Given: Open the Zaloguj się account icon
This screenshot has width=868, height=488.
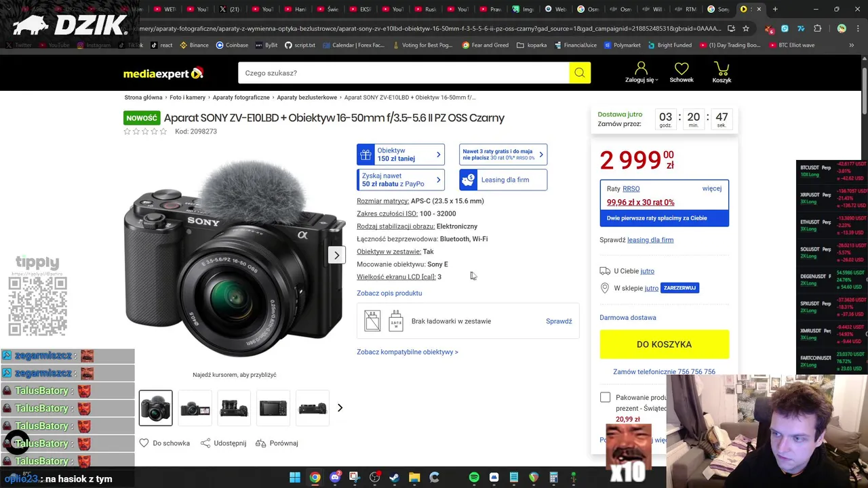Looking at the screenshot, I should (641, 68).
